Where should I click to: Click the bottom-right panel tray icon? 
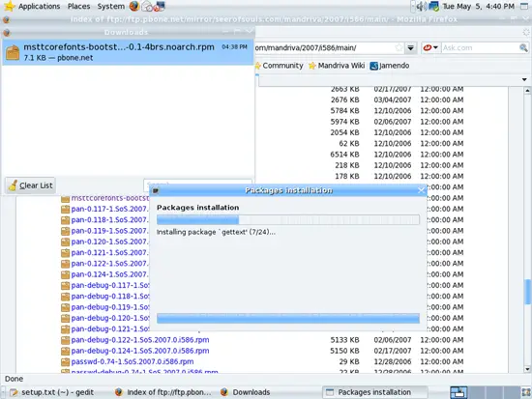(526, 392)
